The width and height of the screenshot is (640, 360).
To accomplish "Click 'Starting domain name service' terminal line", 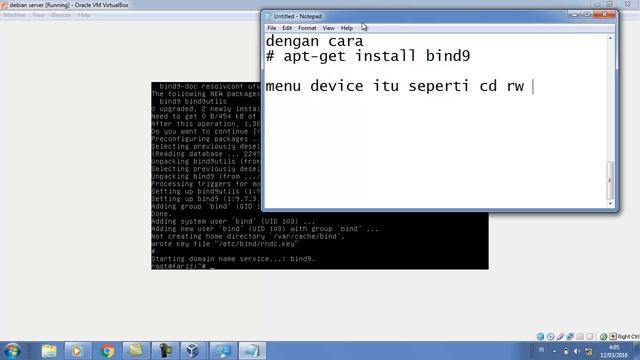I will point(233,259).
